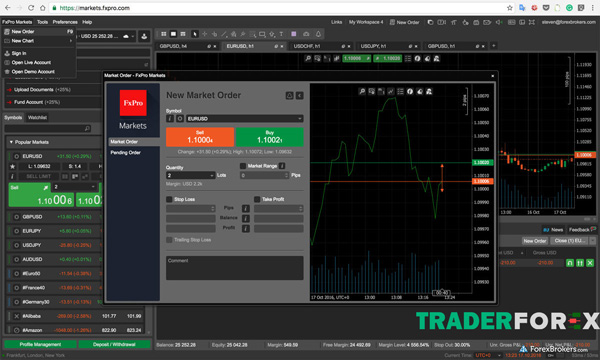This screenshot has height=360, width=600.
Task: Select the rectangle drawing tool
Action: 262,34
